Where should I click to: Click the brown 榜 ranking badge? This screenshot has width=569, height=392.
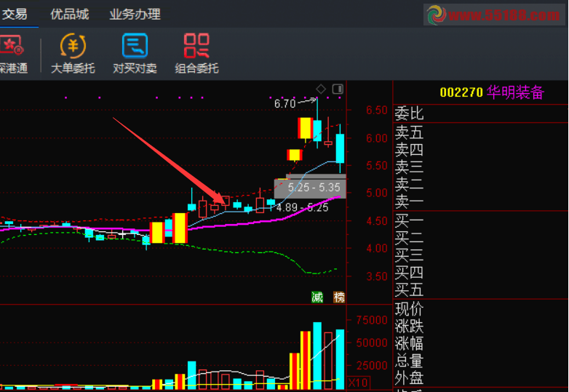tap(338, 297)
